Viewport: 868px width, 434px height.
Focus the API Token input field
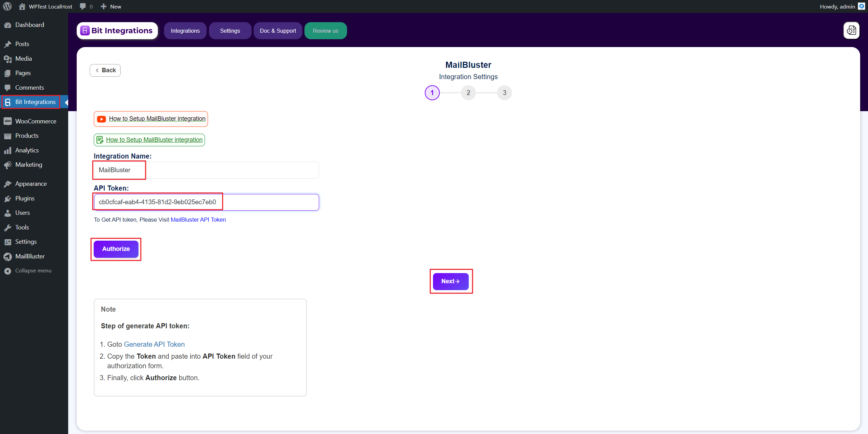(206, 202)
